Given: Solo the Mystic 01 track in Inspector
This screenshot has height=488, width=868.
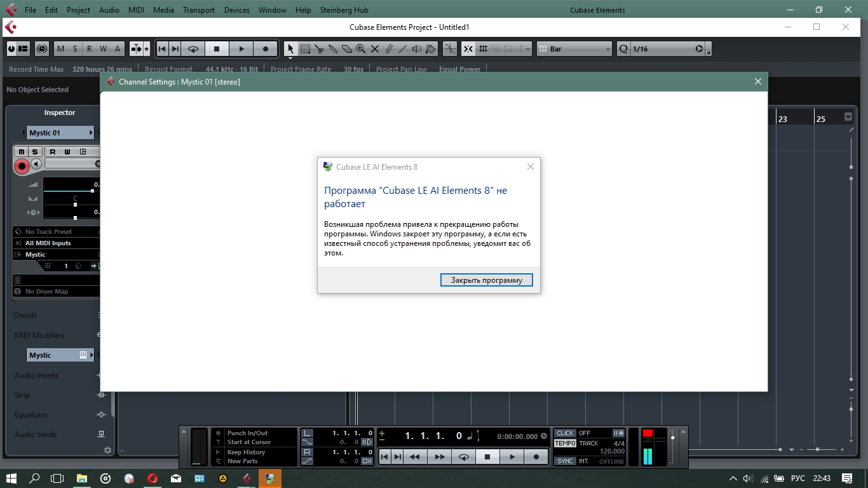Looking at the screenshot, I should [x=35, y=152].
